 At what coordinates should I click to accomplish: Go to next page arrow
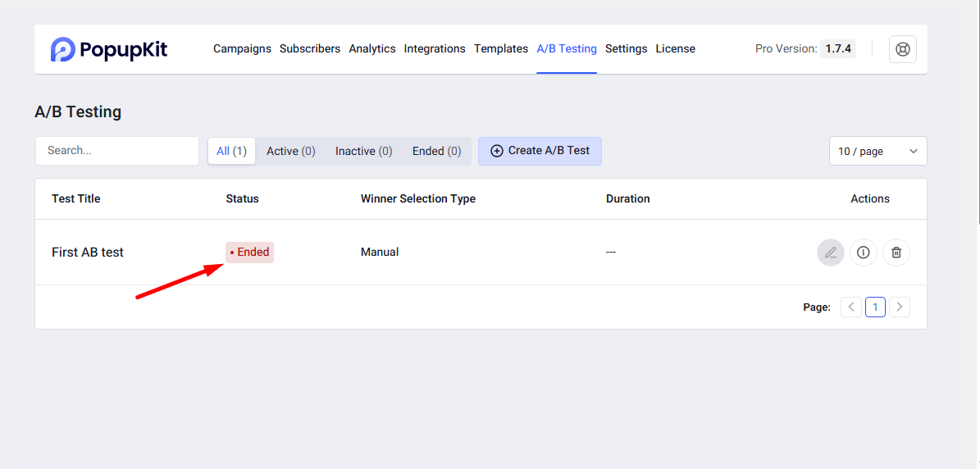[x=900, y=307]
